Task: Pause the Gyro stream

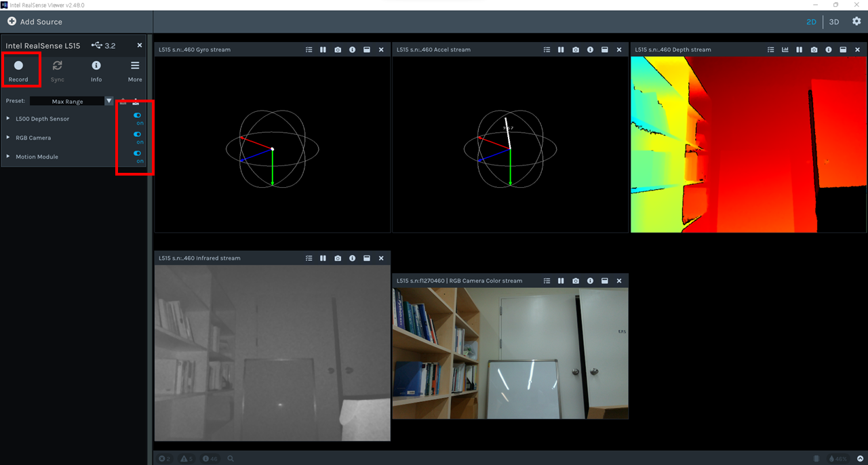Action: [323, 49]
